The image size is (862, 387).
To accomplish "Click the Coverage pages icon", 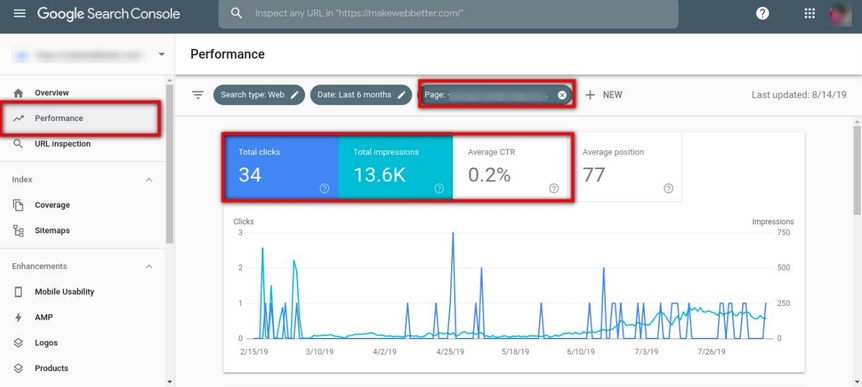I will point(18,205).
